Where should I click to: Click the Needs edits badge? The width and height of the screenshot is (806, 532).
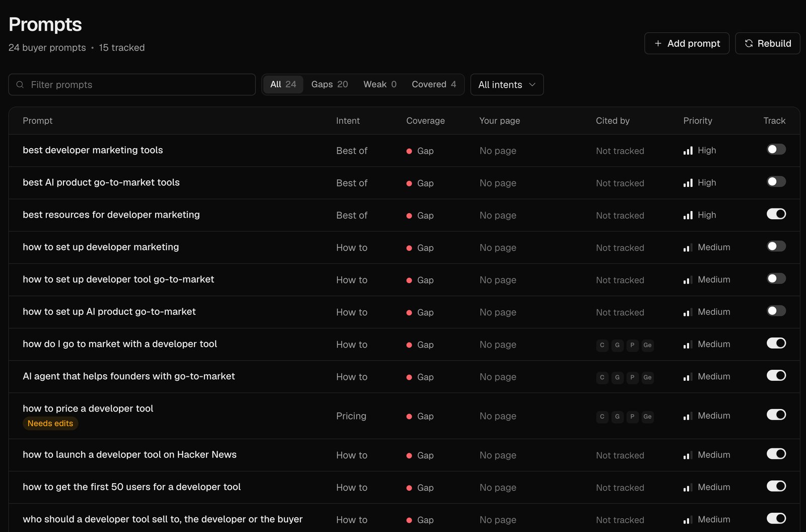click(x=50, y=423)
